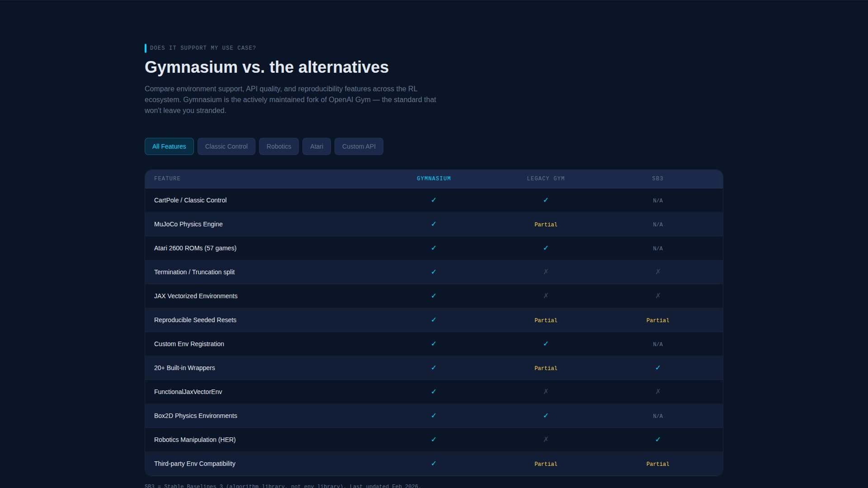Click the SB3 cross for Termination / Truncation split

[x=658, y=272]
